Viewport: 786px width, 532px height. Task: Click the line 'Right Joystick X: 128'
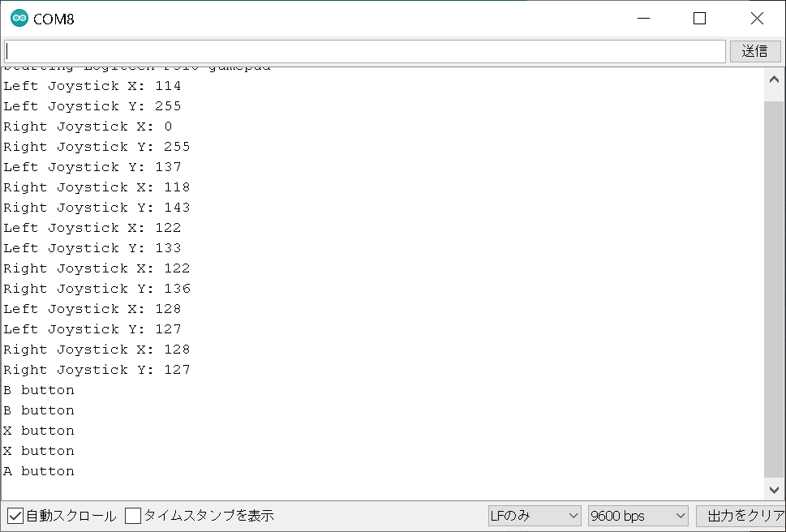[x=97, y=350]
